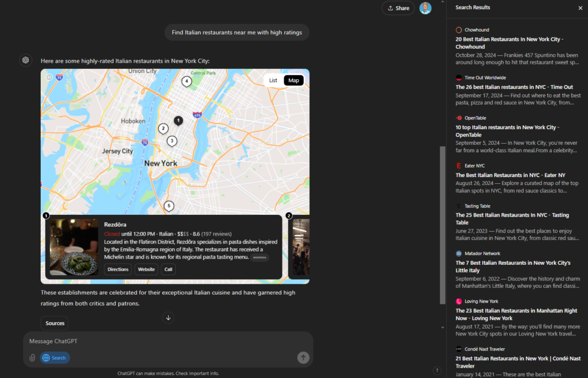Click the OpenTable source icon
Image resolution: width=588 pixels, height=378 pixels.
tap(459, 118)
